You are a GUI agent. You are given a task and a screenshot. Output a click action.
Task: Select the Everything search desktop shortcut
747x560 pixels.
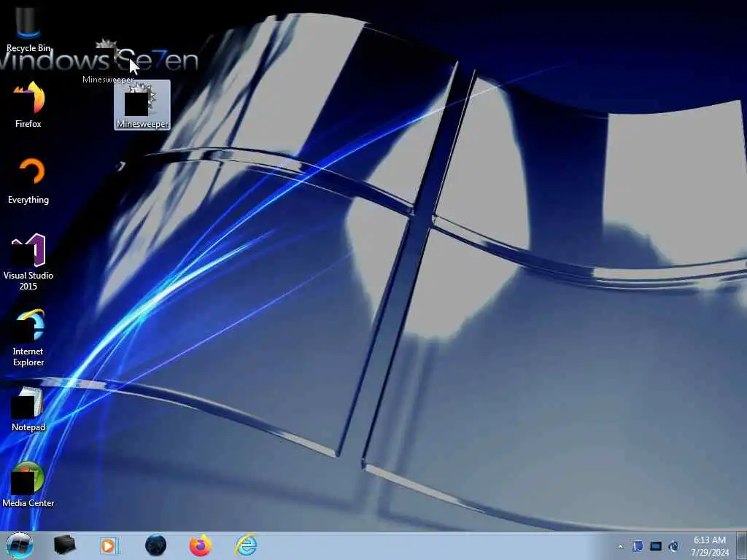28,181
